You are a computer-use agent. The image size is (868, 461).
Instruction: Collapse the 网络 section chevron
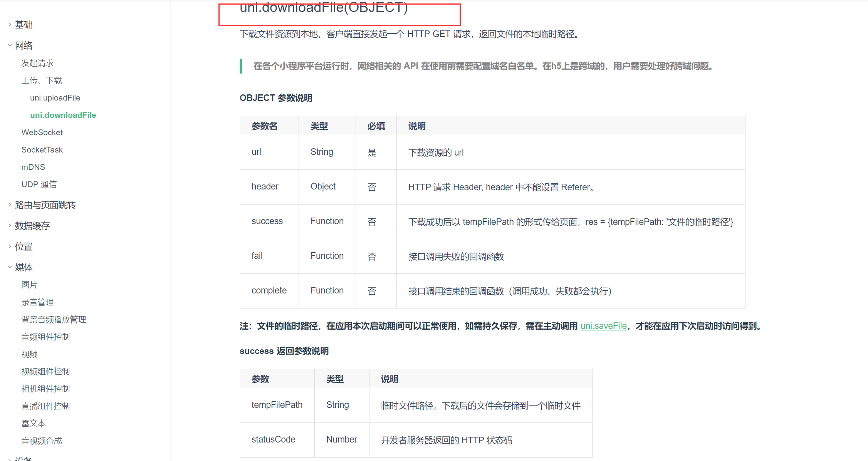(x=10, y=45)
